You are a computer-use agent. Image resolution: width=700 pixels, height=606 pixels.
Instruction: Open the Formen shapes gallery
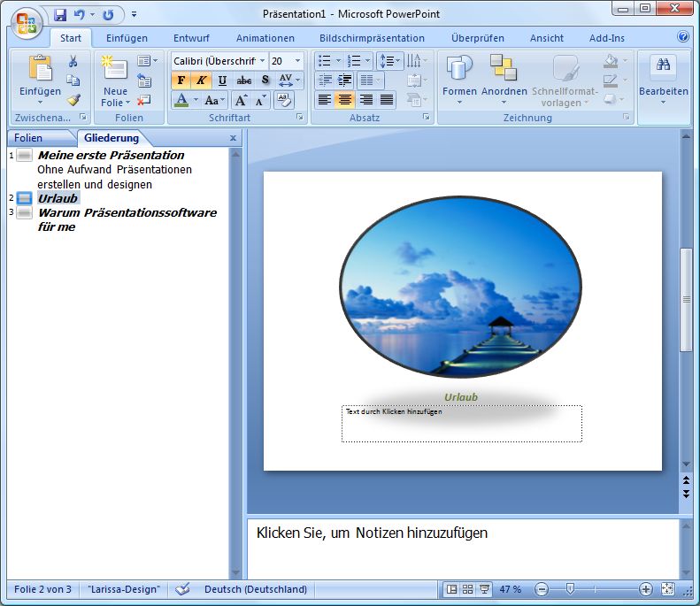coord(459,81)
